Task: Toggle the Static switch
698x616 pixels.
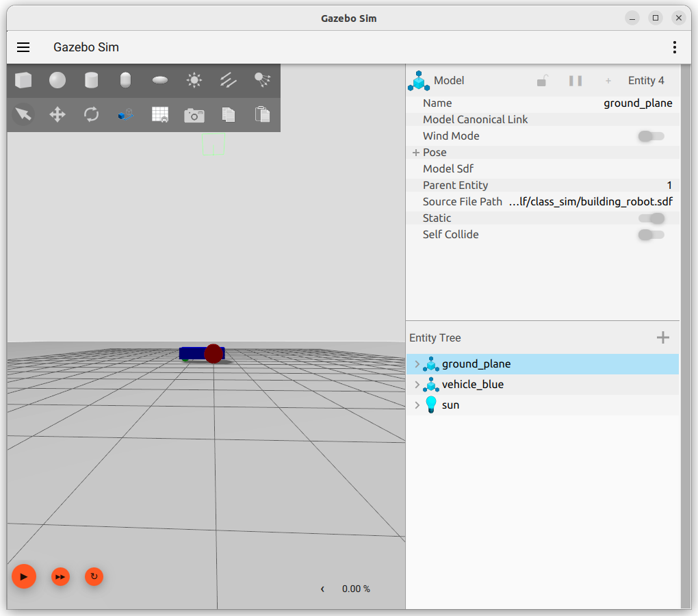Action: click(651, 218)
